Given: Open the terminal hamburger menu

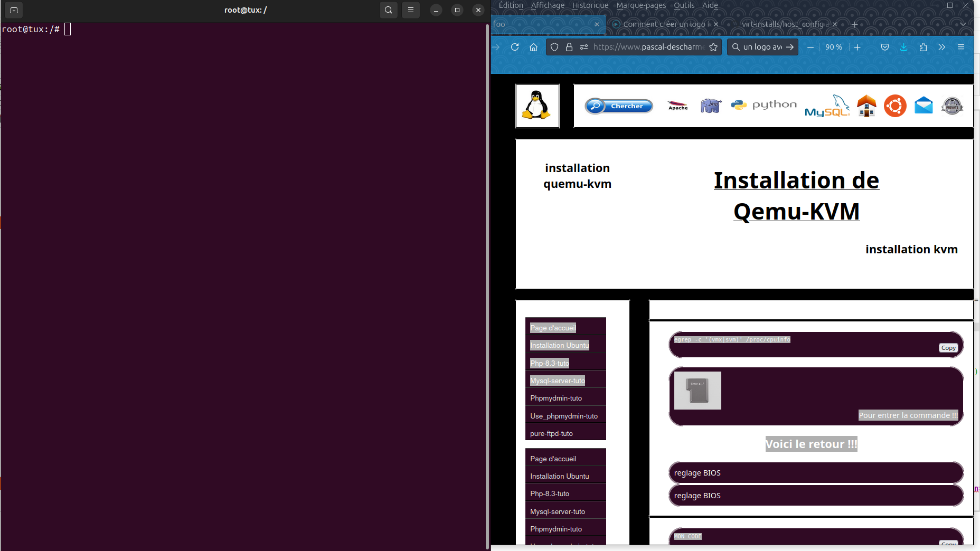Looking at the screenshot, I should click(411, 10).
